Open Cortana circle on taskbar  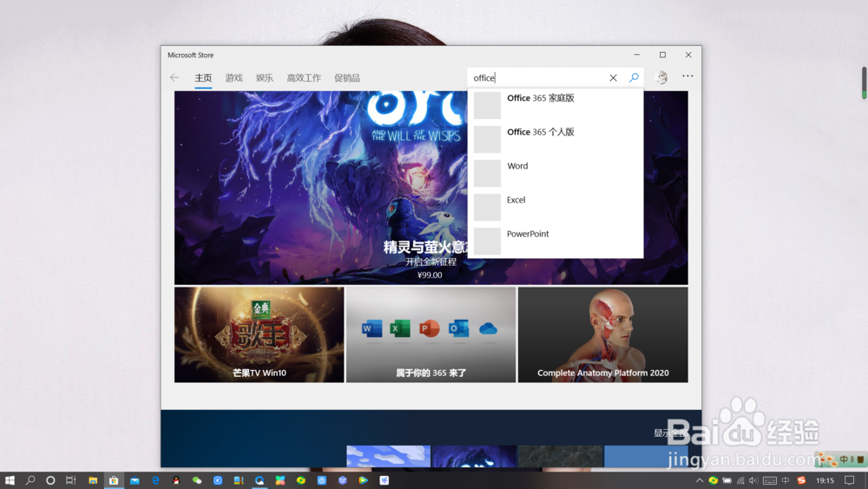(50, 480)
